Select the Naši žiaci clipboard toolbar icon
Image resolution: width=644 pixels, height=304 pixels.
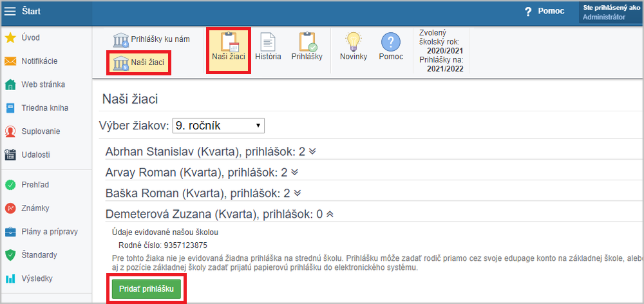229,41
